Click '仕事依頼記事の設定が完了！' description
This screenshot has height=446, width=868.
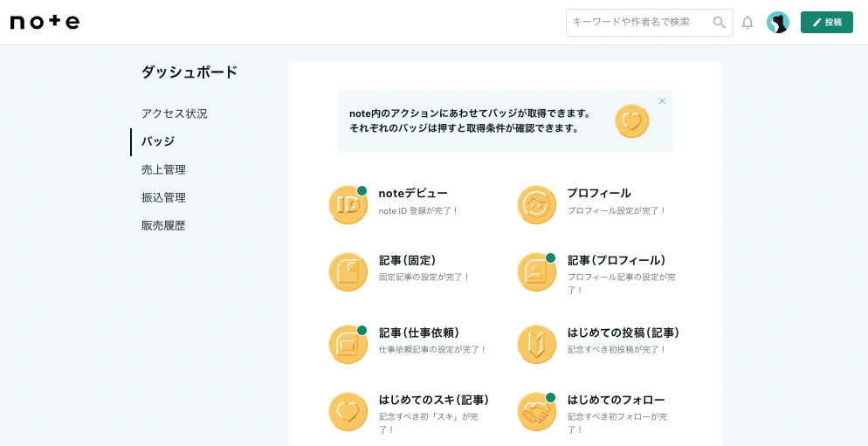click(x=433, y=350)
